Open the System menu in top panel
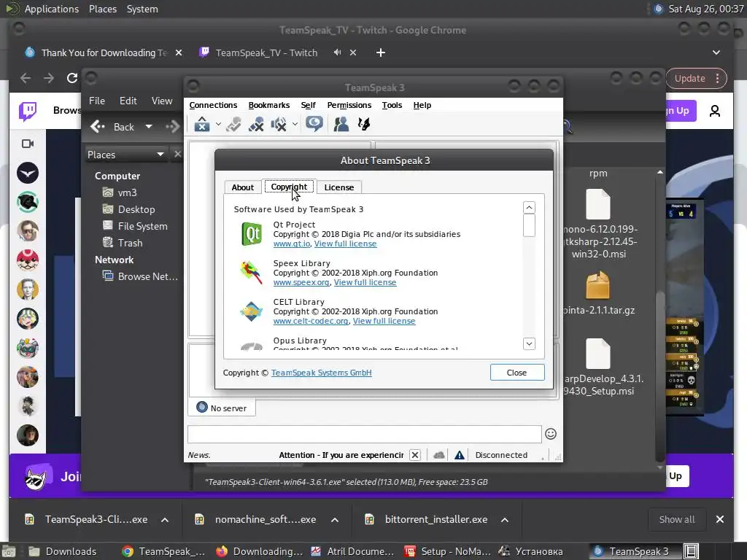Screen dimensions: 747x560 click(x=142, y=9)
